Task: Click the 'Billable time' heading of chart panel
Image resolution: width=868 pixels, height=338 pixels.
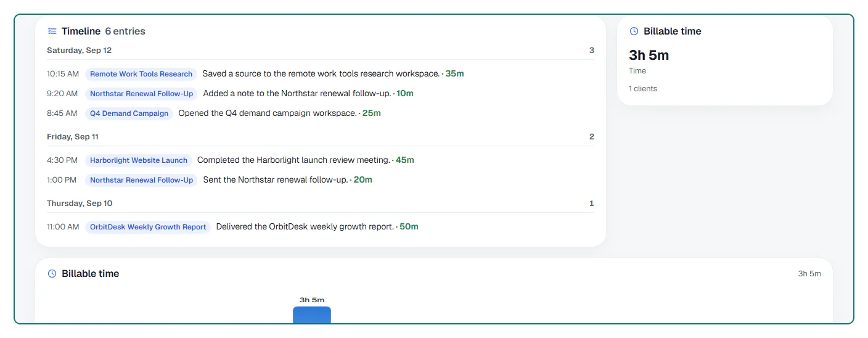Action: 91,274
